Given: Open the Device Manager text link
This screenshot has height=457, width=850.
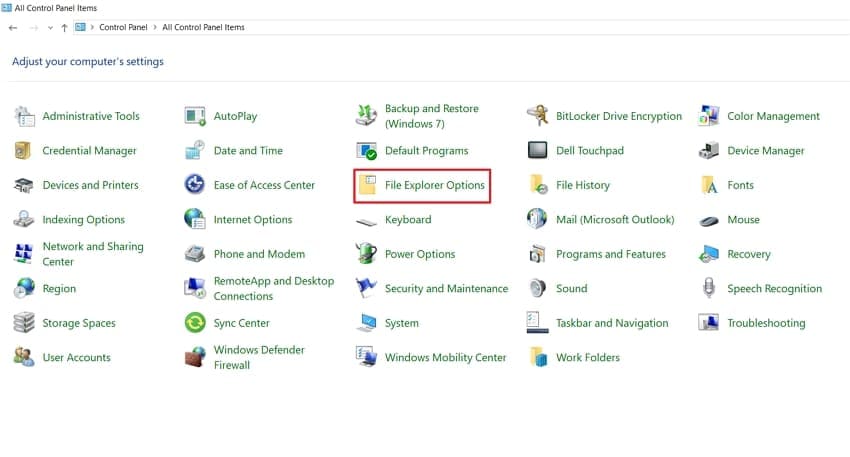Looking at the screenshot, I should click(x=765, y=151).
